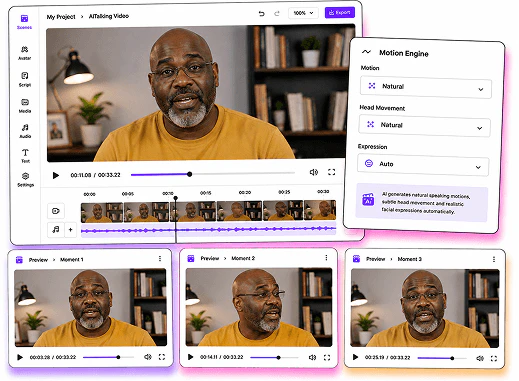Screen dimensions: 519x381
Task: Click the Moment 2 card scene icon
Action: click(191, 258)
